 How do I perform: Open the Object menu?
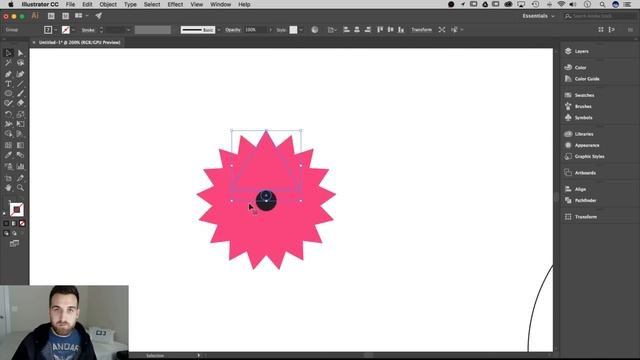(108, 4)
